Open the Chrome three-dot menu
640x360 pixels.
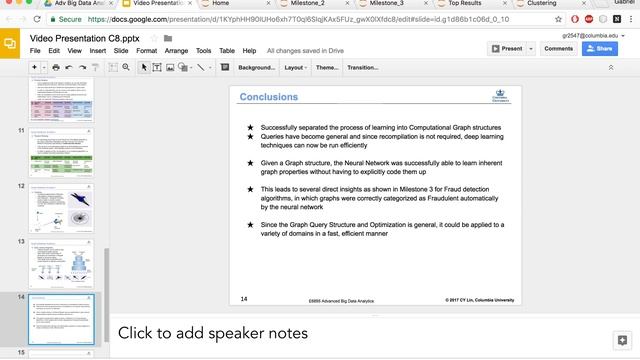(x=631, y=19)
